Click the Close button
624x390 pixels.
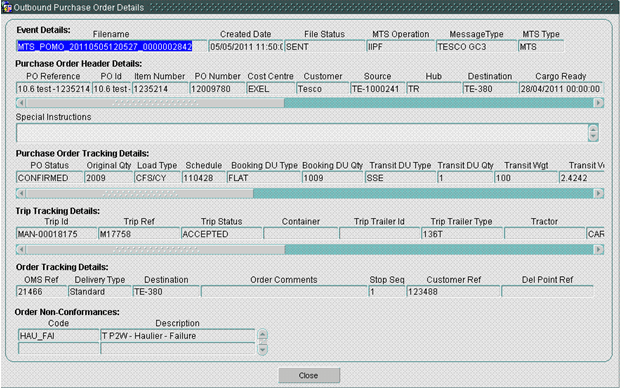309,375
